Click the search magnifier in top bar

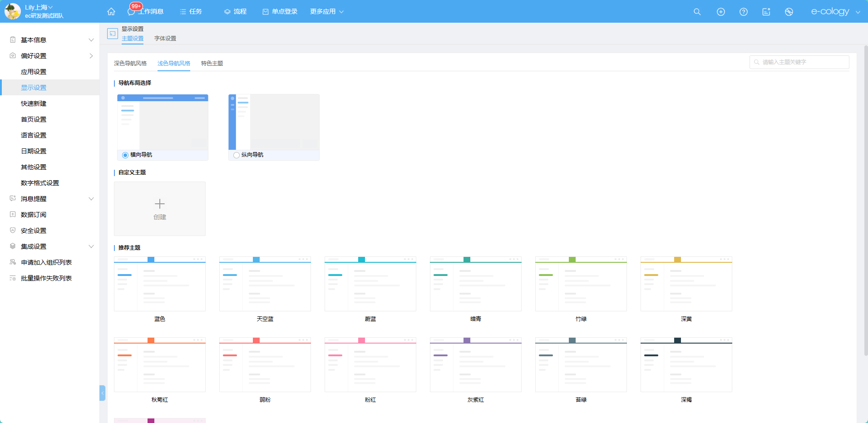697,12
